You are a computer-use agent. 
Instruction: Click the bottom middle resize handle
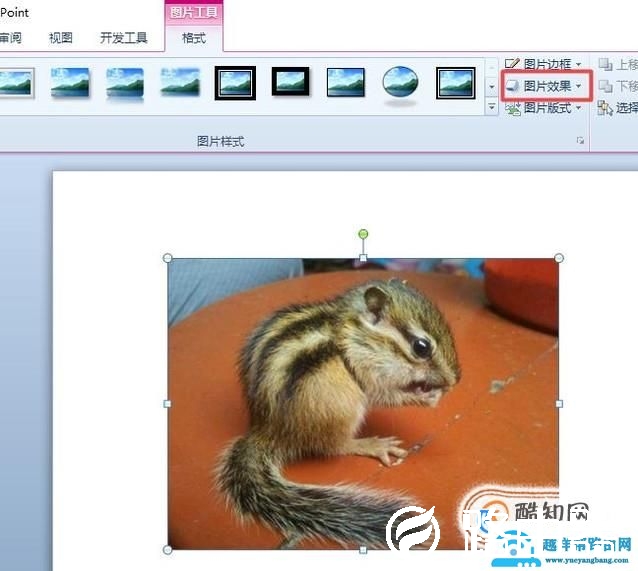[363, 550]
